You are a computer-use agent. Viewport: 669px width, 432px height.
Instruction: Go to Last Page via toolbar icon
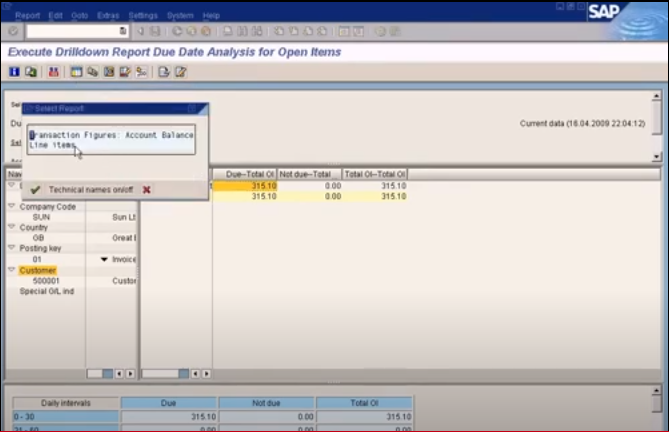point(323,31)
